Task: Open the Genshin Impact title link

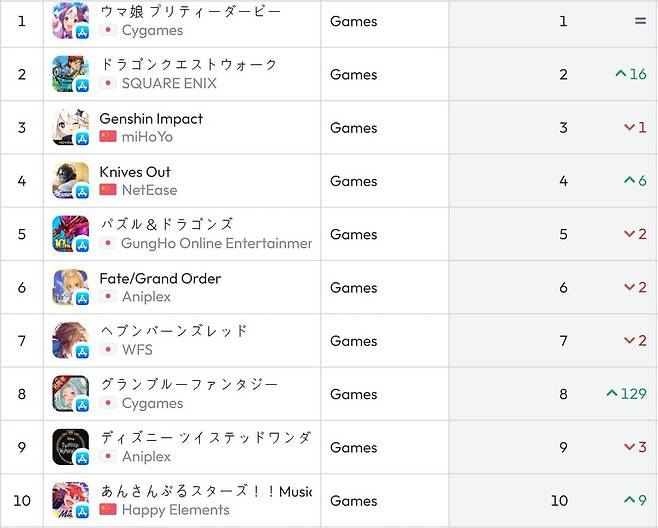Action: 151,118
